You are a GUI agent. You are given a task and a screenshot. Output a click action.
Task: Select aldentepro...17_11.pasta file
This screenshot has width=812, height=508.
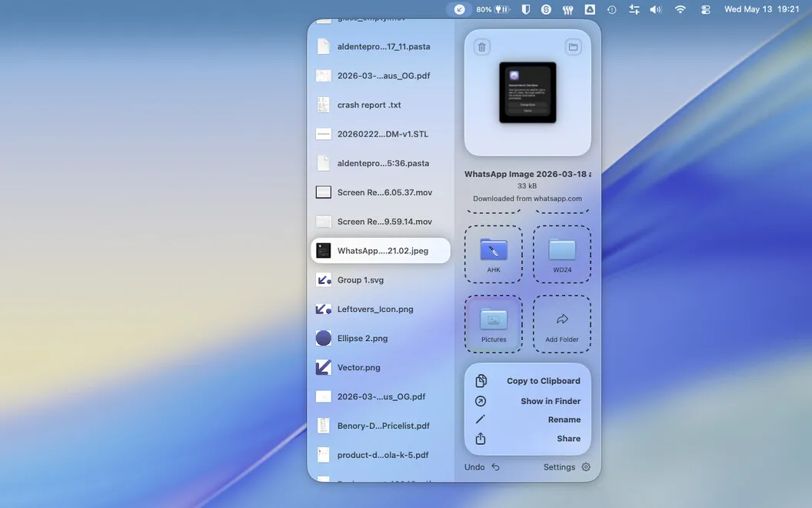381,47
